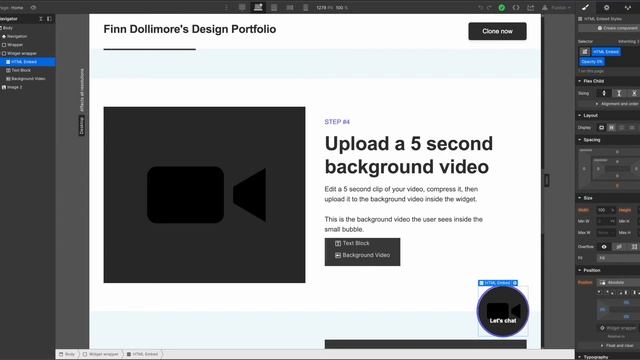The height and width of the screenshot is (360, 640).
Task: Open the Position Absolute dropdown
Action: coord(618,282)
